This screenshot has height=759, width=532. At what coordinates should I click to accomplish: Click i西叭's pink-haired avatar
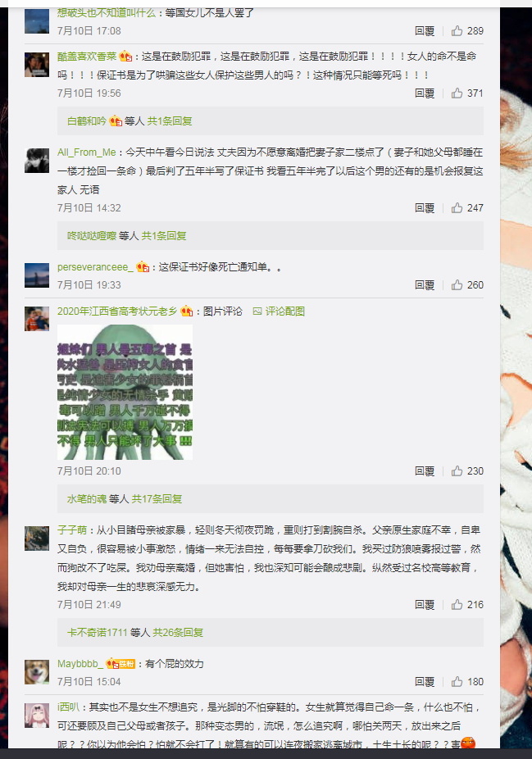tap(37, 716)
